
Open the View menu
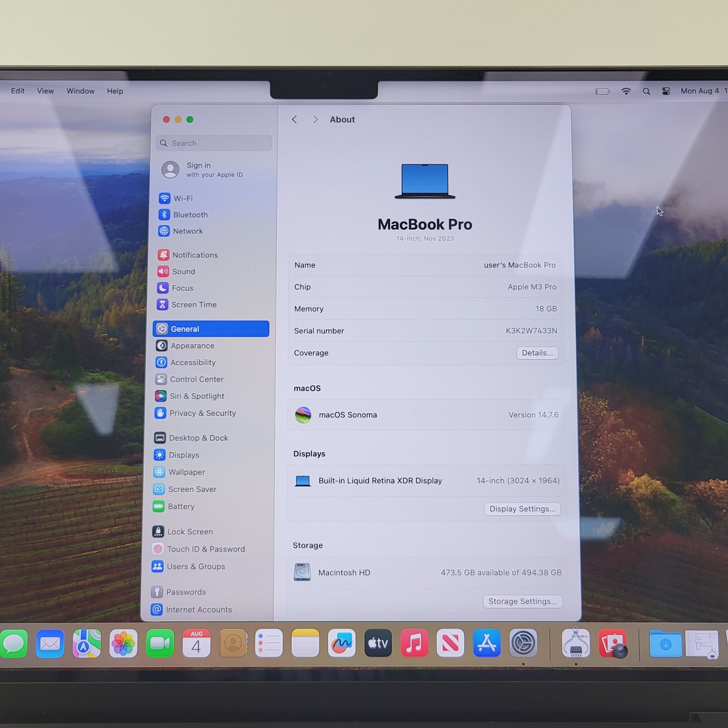(45, 91)
